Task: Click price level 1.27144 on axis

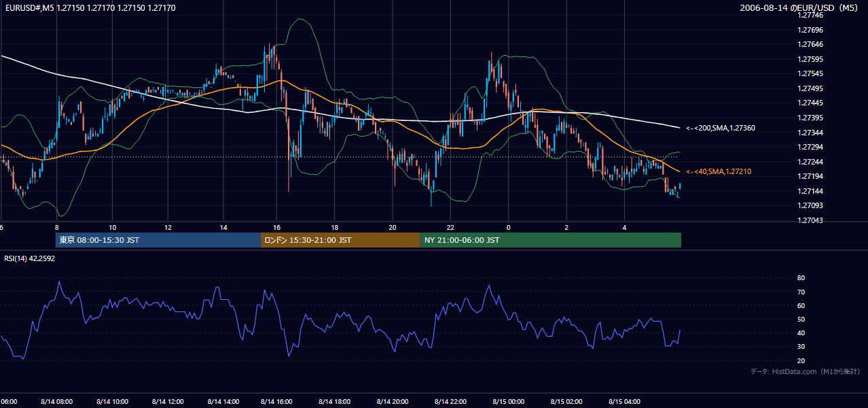Action: (810, 191)
